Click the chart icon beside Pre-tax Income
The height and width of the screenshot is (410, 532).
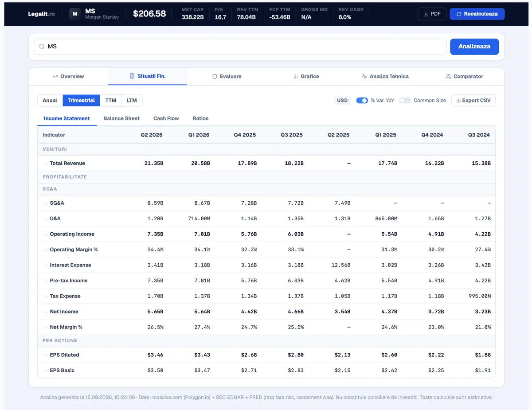[x=45, y=281]
